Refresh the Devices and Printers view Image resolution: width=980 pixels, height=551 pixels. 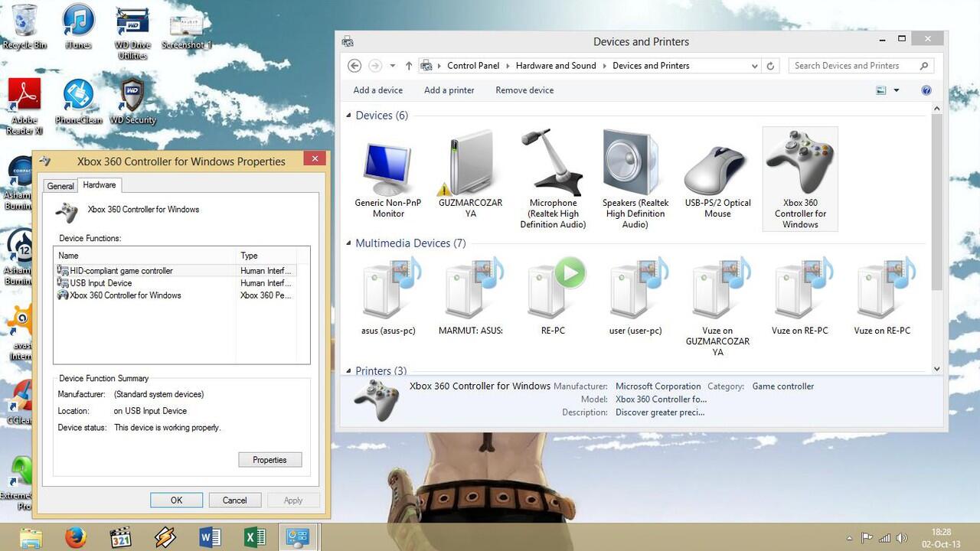point(771,66)
